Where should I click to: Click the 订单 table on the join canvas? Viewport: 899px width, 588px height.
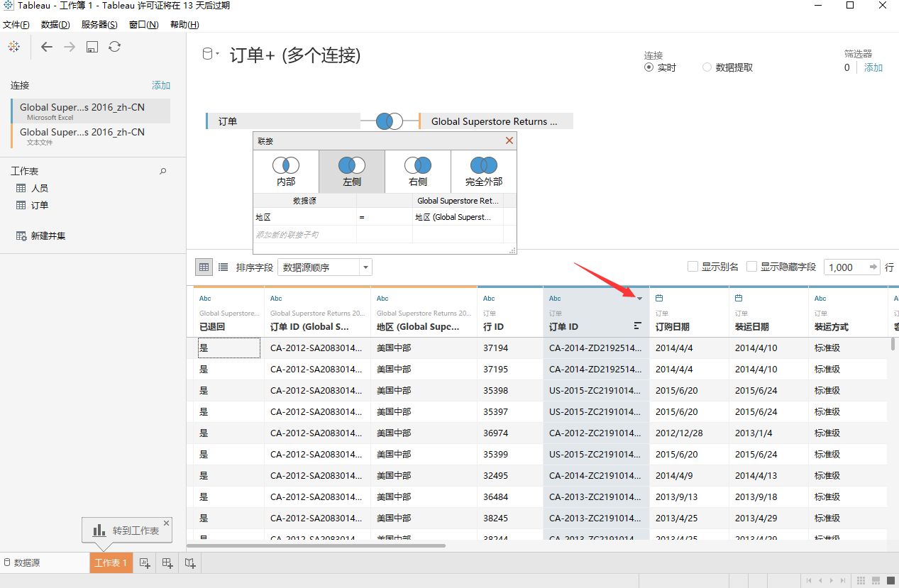[x=282, y=121]
